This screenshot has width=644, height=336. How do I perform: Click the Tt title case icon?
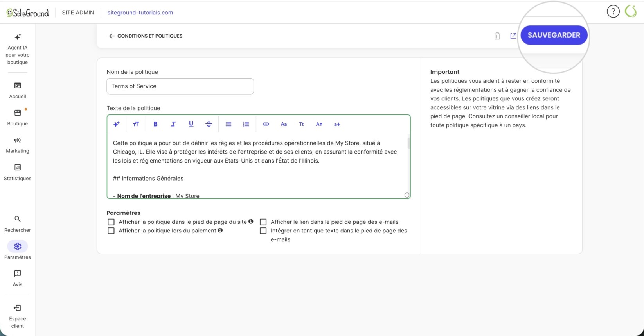click(301, 124)
